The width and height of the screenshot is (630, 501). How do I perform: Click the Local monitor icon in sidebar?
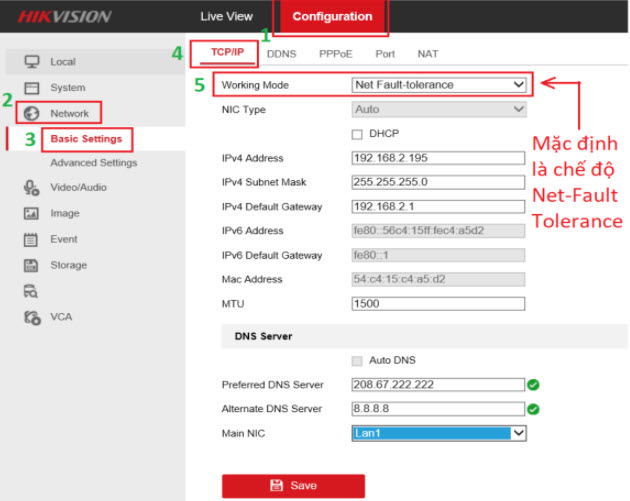[x=31, y=62]
